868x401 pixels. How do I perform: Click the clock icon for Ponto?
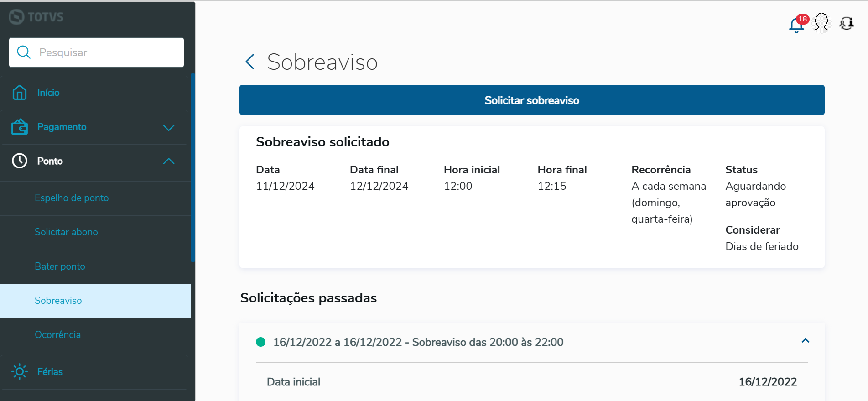(x=20, y=161)
